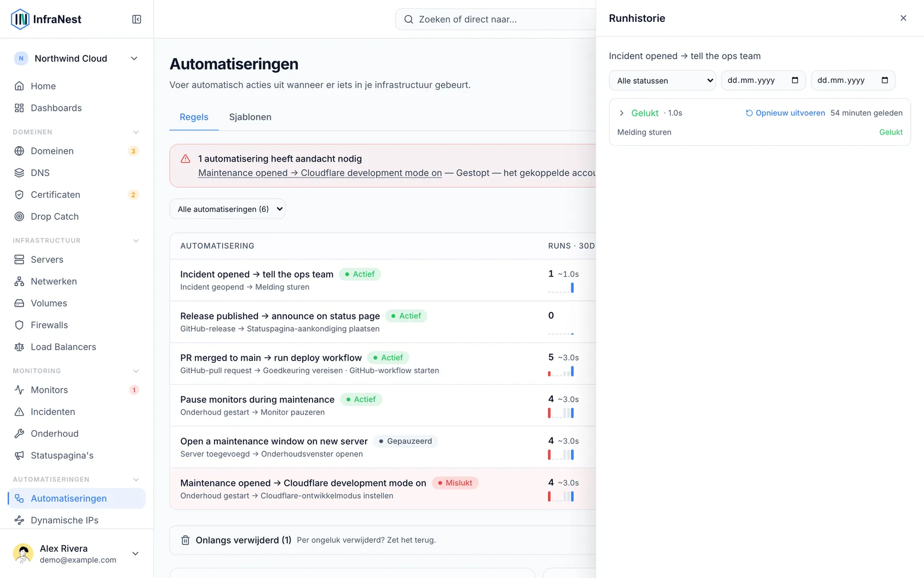Open Dynamische IPs page

click(x=77, y=520)
